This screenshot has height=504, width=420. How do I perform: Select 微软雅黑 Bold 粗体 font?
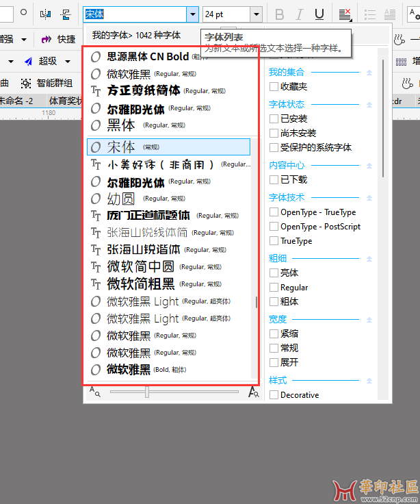[169, 370]
